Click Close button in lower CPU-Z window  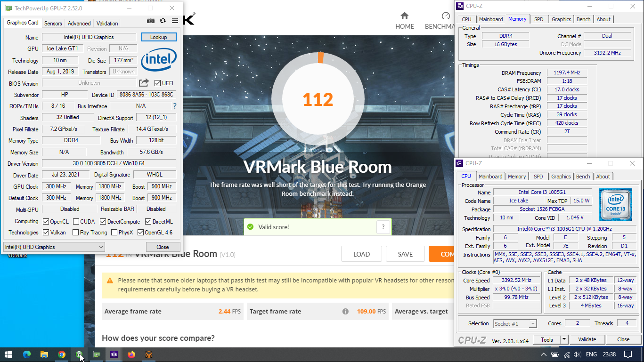point(623,339)
